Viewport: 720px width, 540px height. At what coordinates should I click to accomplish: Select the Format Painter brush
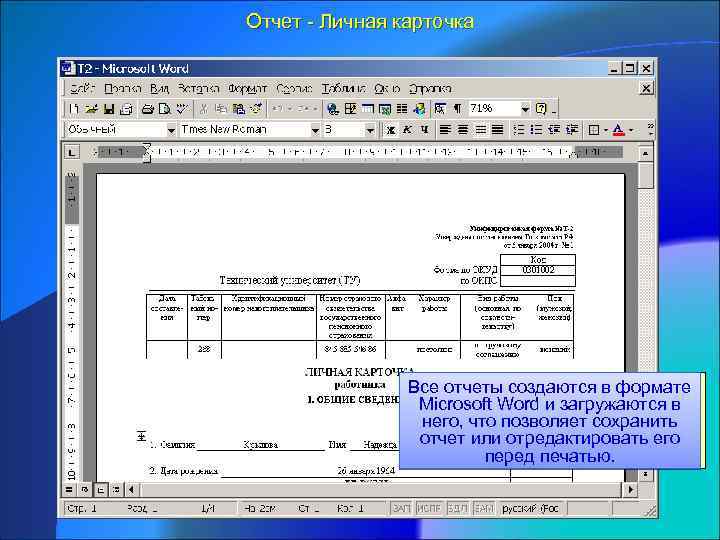[x=256, y=109]
